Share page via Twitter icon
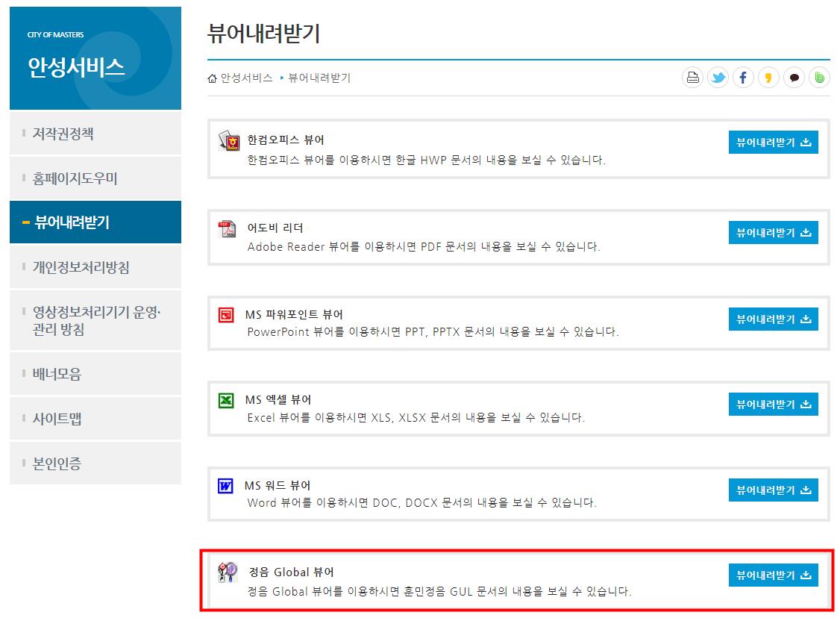Viewport: 840px width, 618px height. (718, 78)
